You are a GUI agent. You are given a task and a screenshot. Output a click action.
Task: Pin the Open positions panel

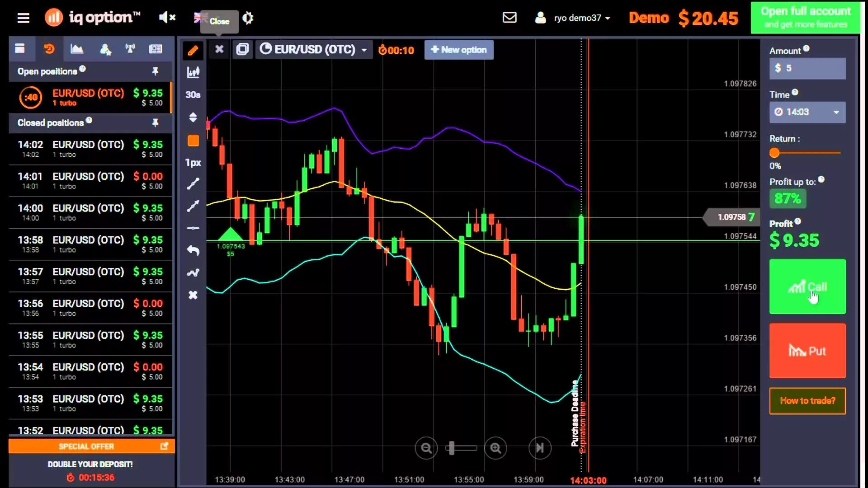point(155,71)
